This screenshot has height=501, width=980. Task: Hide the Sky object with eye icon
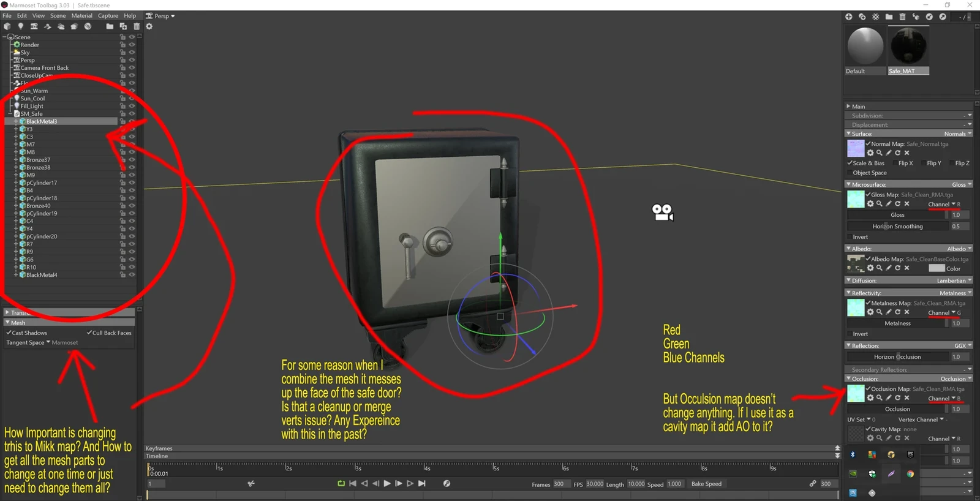coord(132,53)
